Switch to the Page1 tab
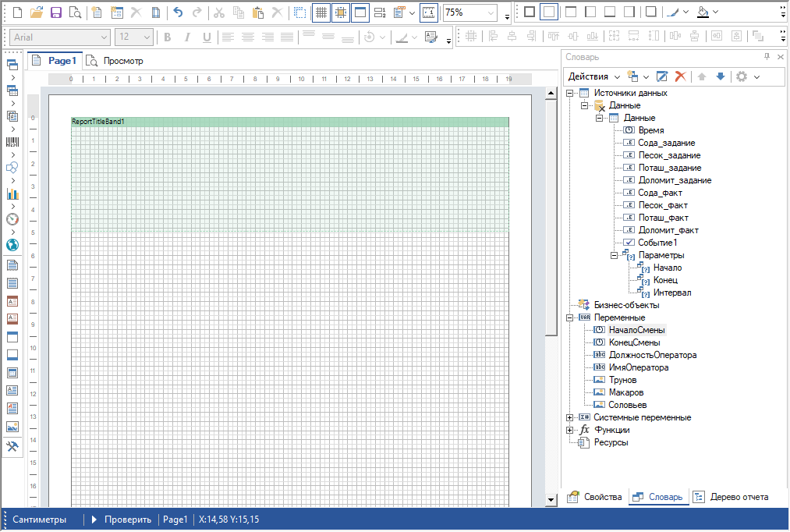Screen dimensions: 790x532 (x=55, y=61)
